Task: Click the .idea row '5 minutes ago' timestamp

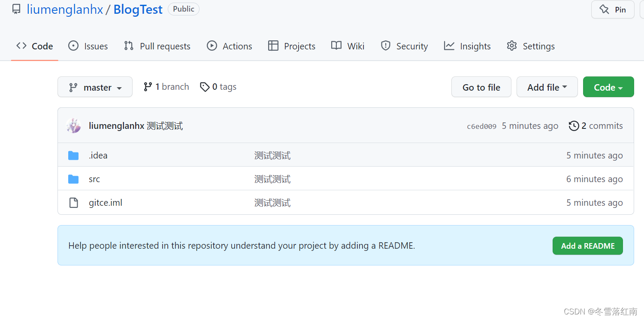Action: (x=595, y=155)
